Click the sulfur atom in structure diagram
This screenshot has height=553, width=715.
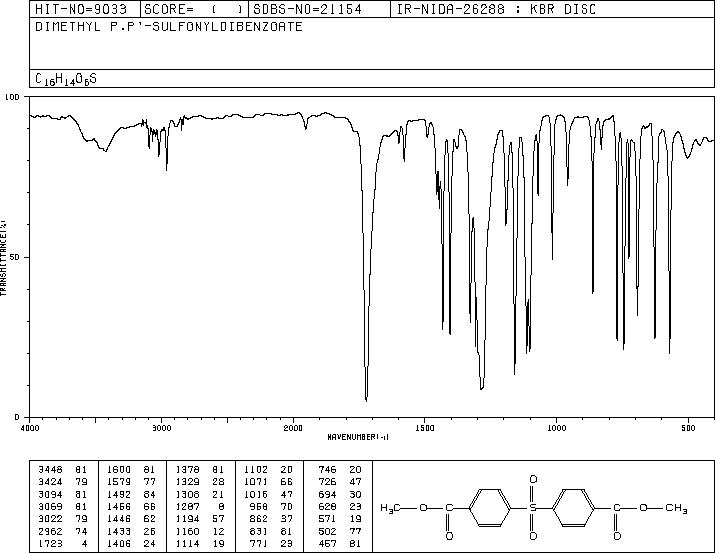click(533, 507)
